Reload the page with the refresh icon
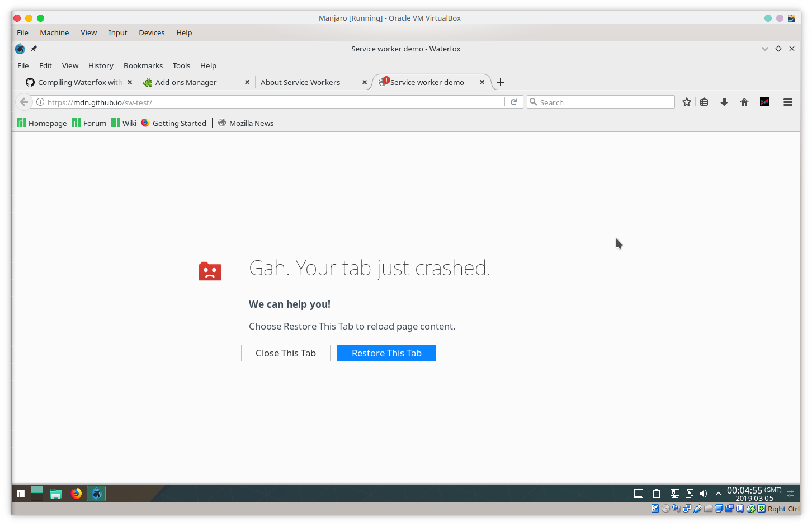This screenshot has width=812, height=526. pos(513,102)
